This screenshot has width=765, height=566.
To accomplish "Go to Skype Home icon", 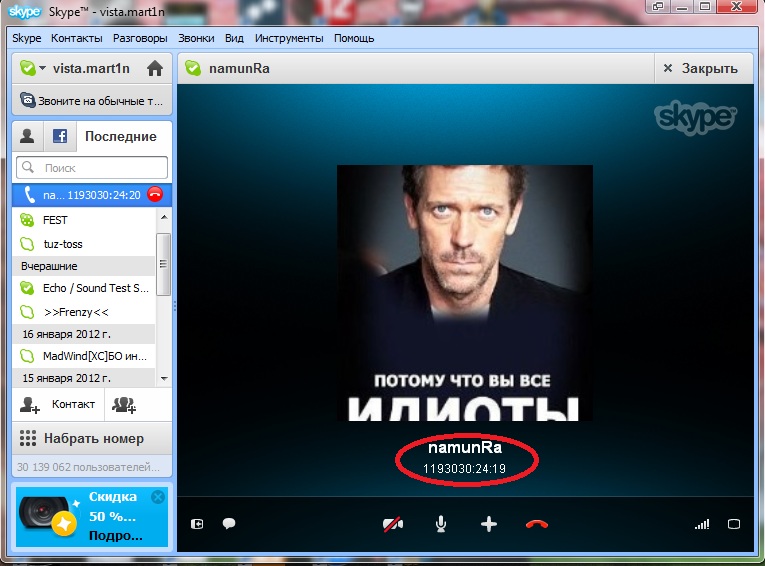I will pos(155,68).
